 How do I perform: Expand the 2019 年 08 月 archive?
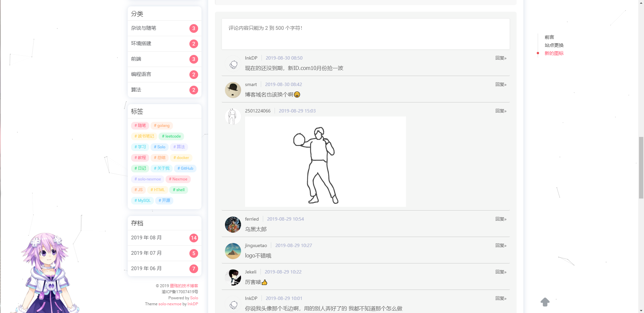pos(147,237)
